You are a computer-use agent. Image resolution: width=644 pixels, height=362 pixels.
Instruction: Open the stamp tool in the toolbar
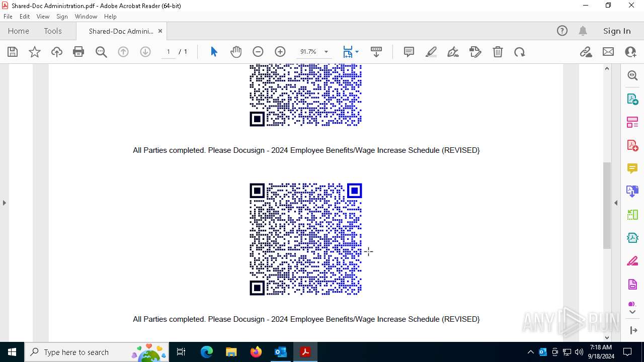475,52
